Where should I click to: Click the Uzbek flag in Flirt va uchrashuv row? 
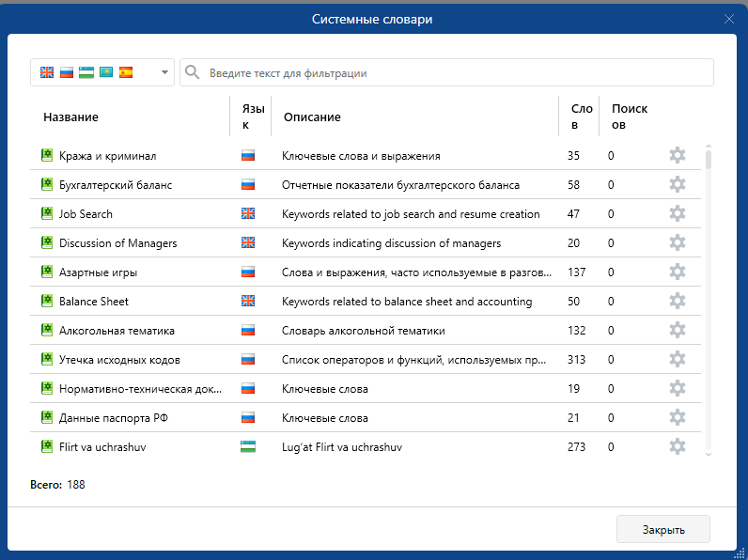point(247,446)
